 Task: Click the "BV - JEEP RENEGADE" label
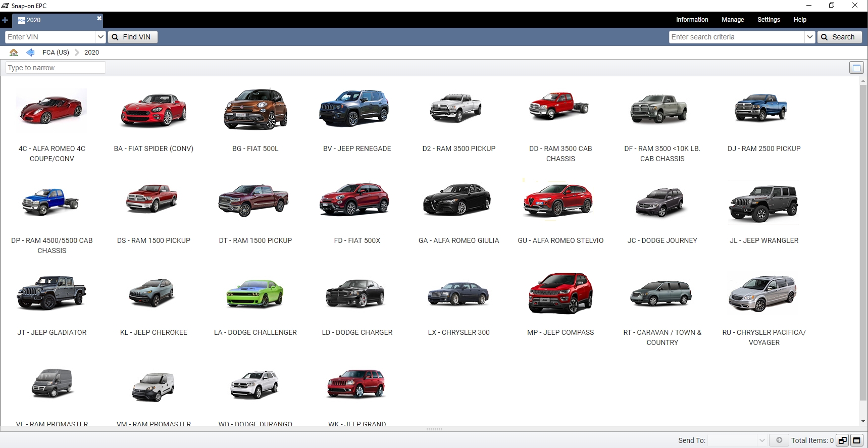(x=357, y=148)
